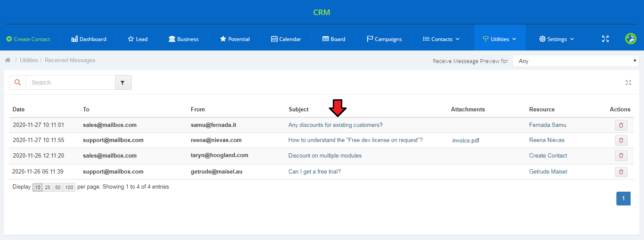Delete the message from reena@nievas.com
Image resolution: width=644 pixels, height=240 pixels.
(x=621, y=140)
